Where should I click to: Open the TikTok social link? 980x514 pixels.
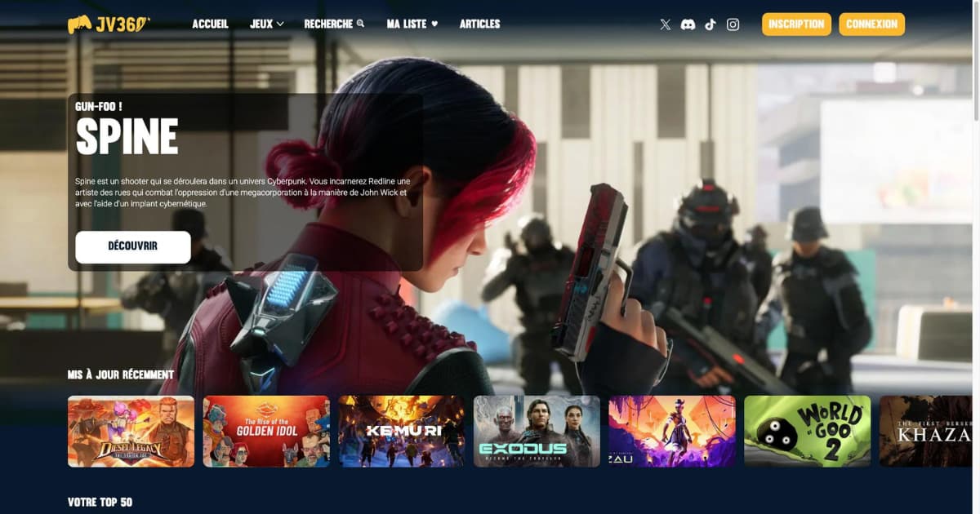coord(710,24)
